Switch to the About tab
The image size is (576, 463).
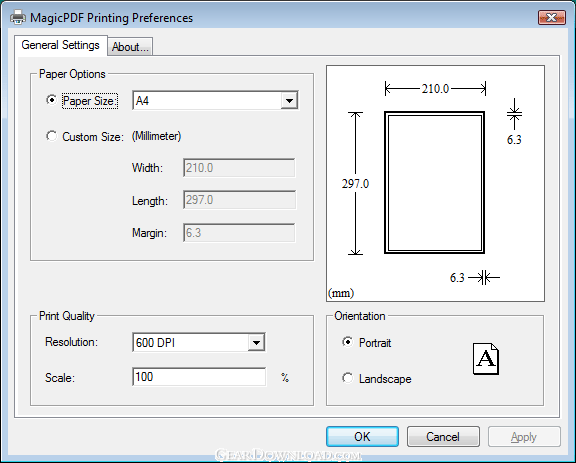tap(130, 47)
